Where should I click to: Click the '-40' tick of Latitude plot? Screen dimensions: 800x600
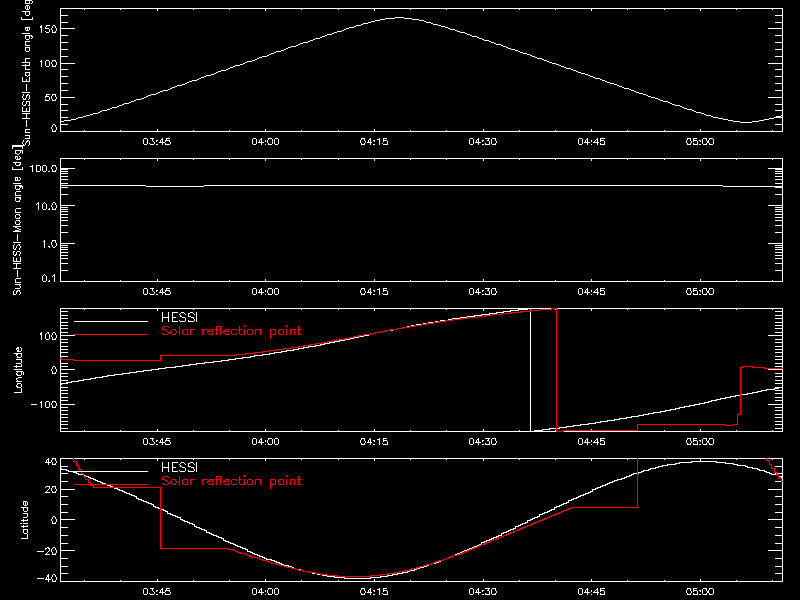pos(47,578)
